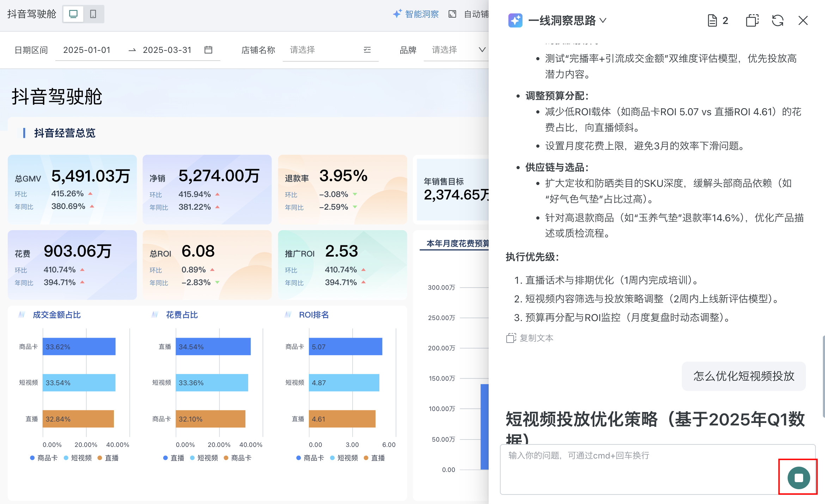Viewport: 825px width, 504px height.
Task: Refresh the insight panel
Action: tap(778, 20)
